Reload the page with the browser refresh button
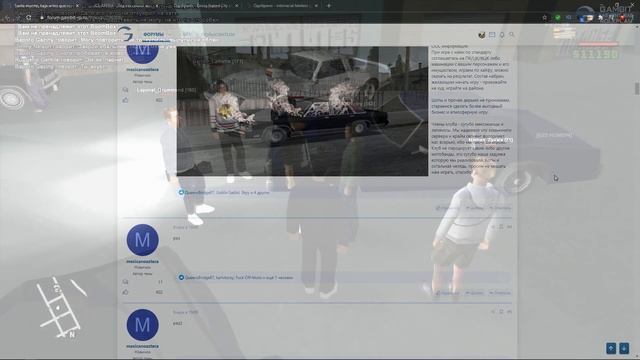 tap(29, 18)
